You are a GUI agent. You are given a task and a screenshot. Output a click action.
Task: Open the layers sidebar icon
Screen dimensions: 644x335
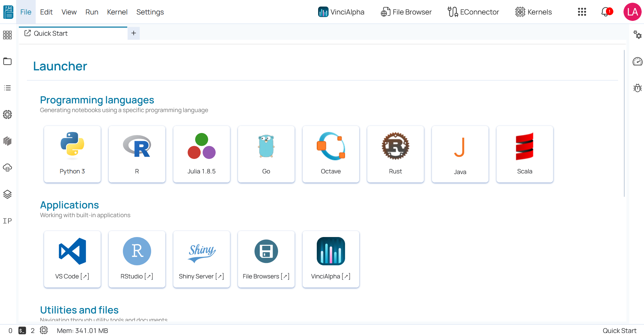pos(7,194)
